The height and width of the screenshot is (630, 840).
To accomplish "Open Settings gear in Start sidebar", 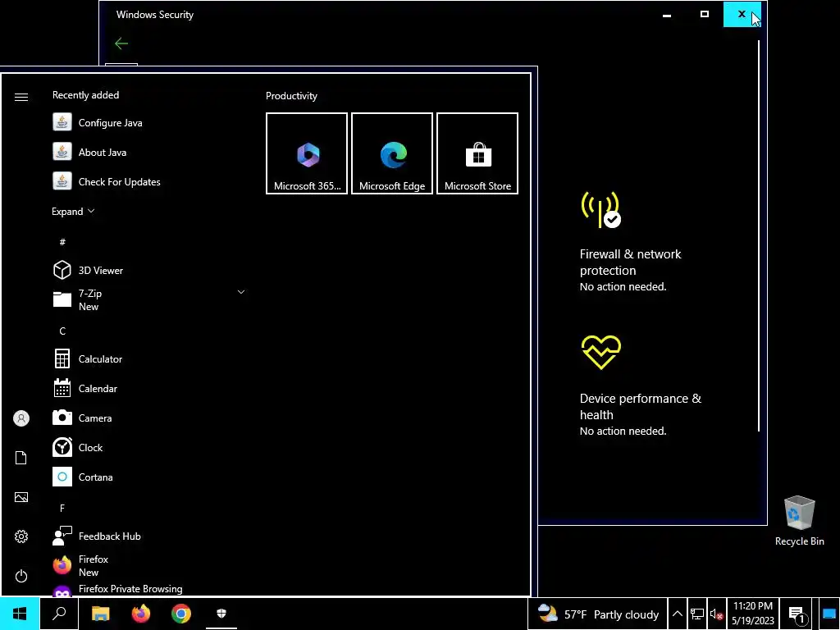I will tap(21, 536).
